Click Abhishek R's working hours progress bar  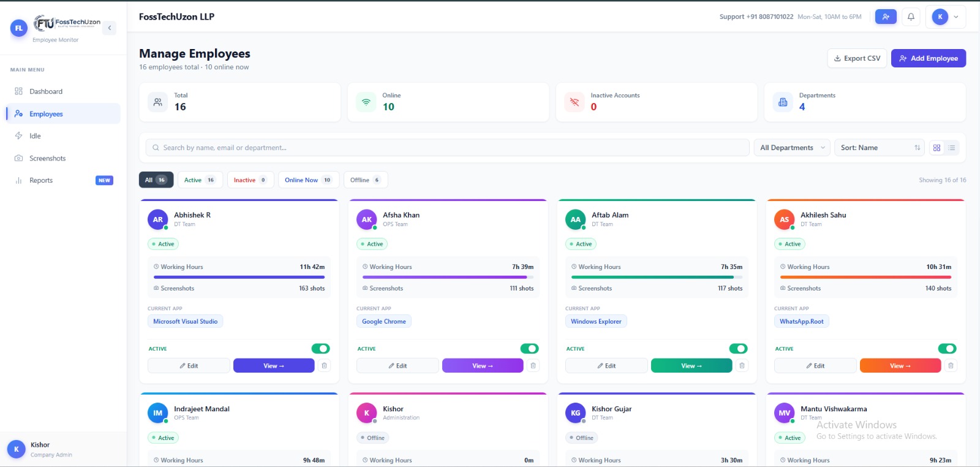coord(239,277)
